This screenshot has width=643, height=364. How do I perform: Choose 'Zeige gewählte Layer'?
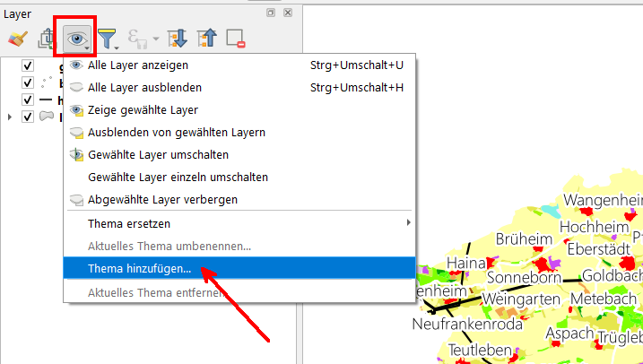[239, 110]
